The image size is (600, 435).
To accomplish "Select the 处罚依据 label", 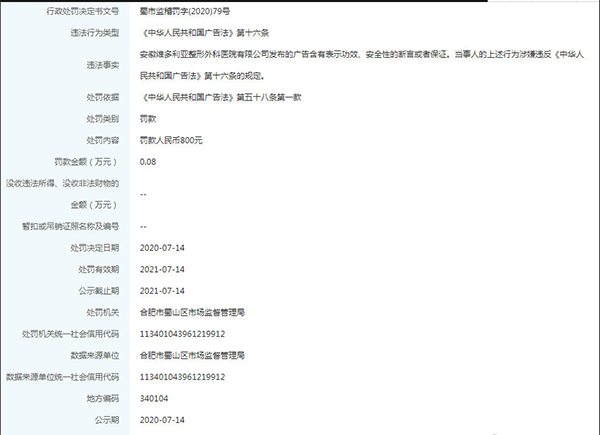I will tap(103, 97).
